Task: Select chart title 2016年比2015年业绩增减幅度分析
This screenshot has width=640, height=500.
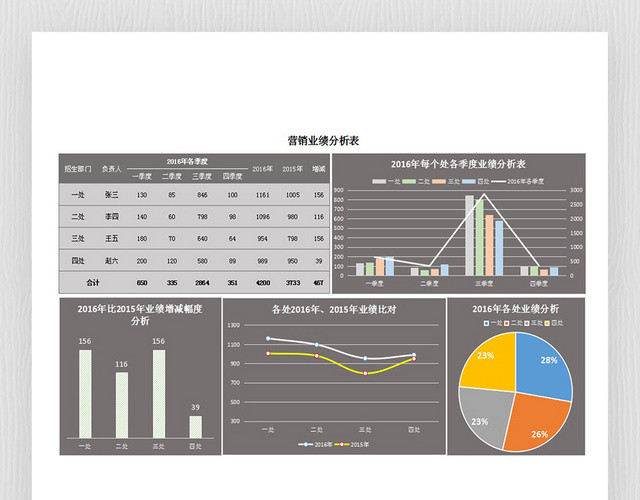Action: click(140, 315)
